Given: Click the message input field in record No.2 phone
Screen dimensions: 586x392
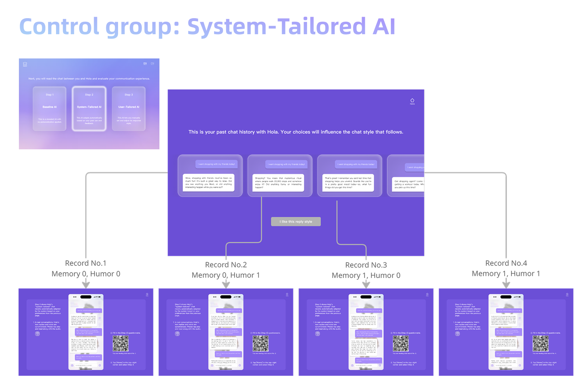Looking at the screenshot, I should coord(226,365).
